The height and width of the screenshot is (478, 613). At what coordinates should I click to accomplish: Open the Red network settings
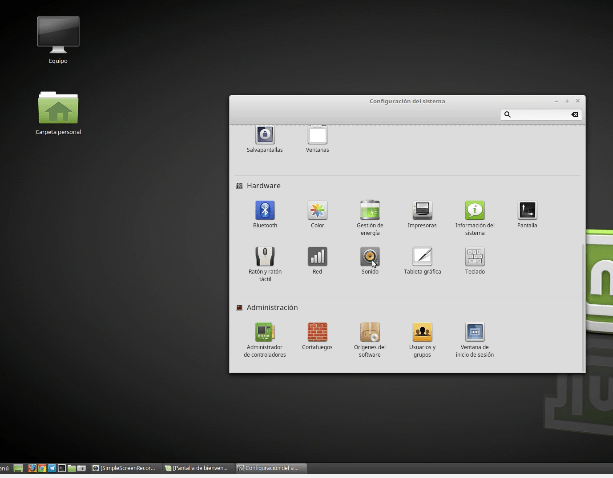(x=317, y=257)
